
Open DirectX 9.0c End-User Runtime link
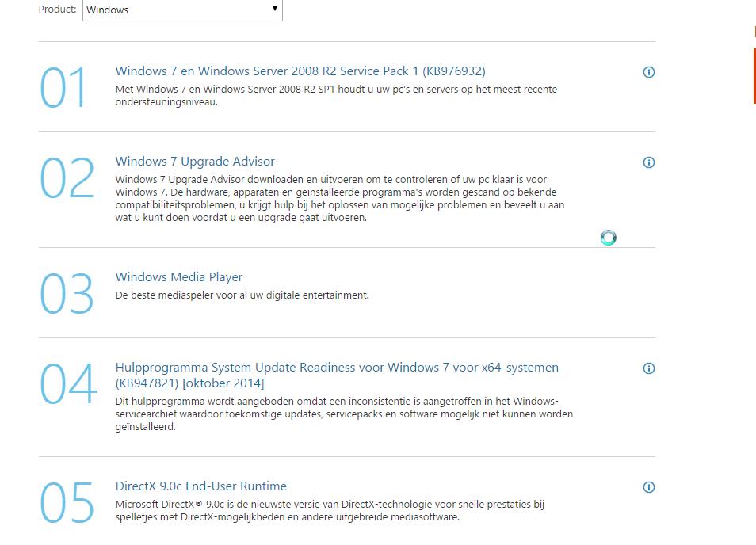click(x=201, y=486)
